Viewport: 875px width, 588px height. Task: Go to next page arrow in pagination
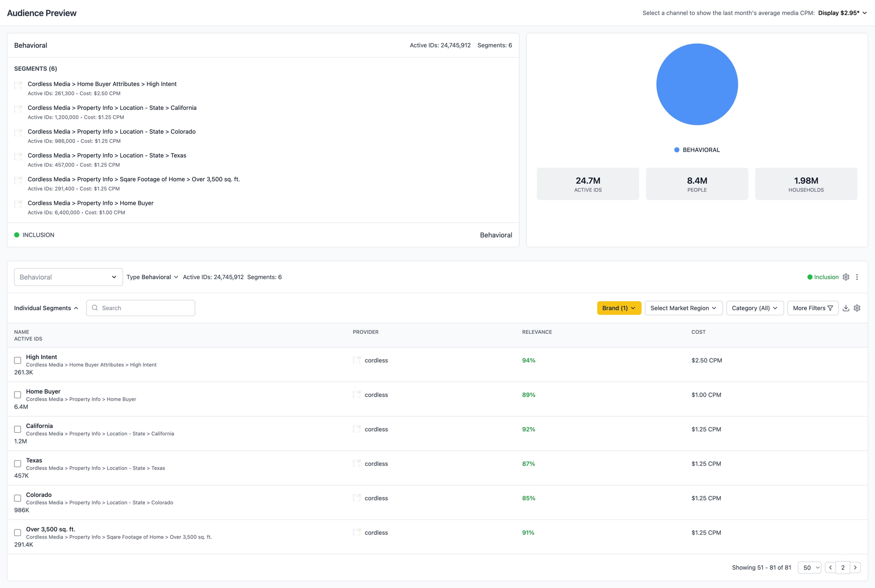(855, 567)
